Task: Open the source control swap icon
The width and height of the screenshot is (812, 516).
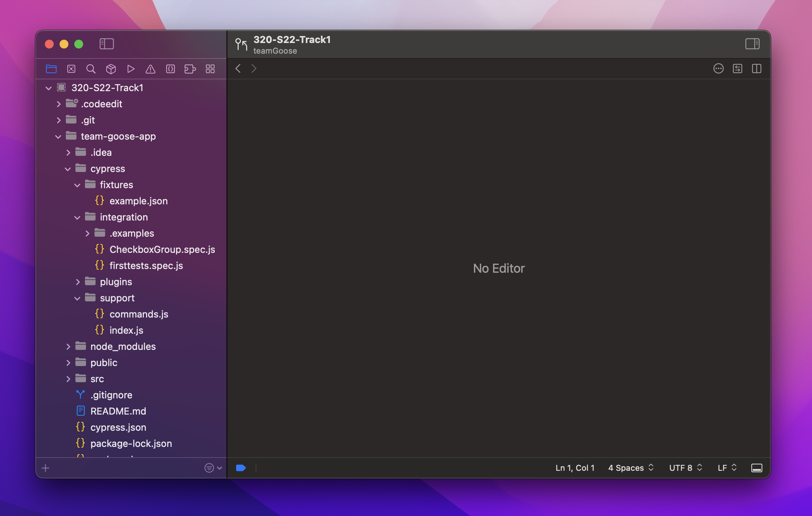Action: point(738,68)
